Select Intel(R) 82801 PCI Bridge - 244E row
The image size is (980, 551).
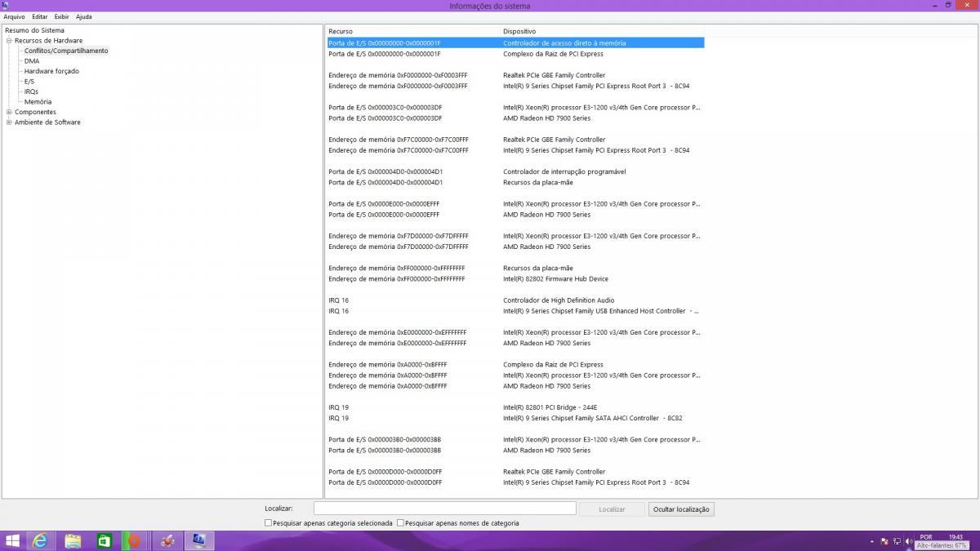(x=514, y=407)
